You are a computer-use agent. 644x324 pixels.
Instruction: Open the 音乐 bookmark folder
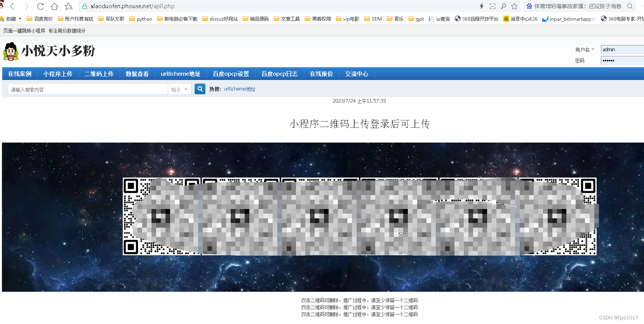(x=395, y=19)
